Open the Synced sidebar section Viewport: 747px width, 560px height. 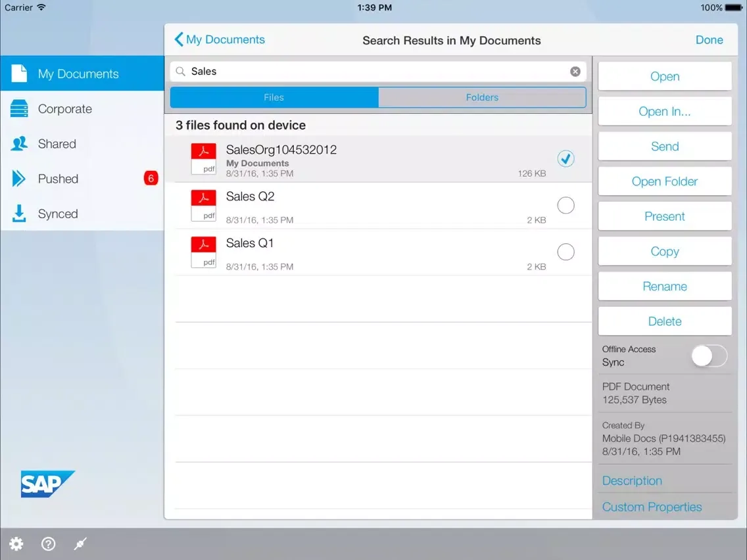click(82, 214)
